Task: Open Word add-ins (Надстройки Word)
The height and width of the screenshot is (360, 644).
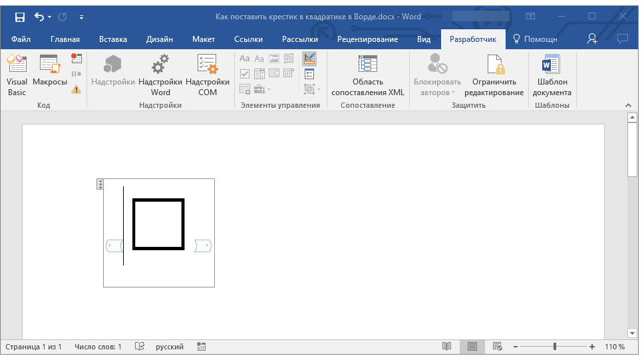Action: 160,75
